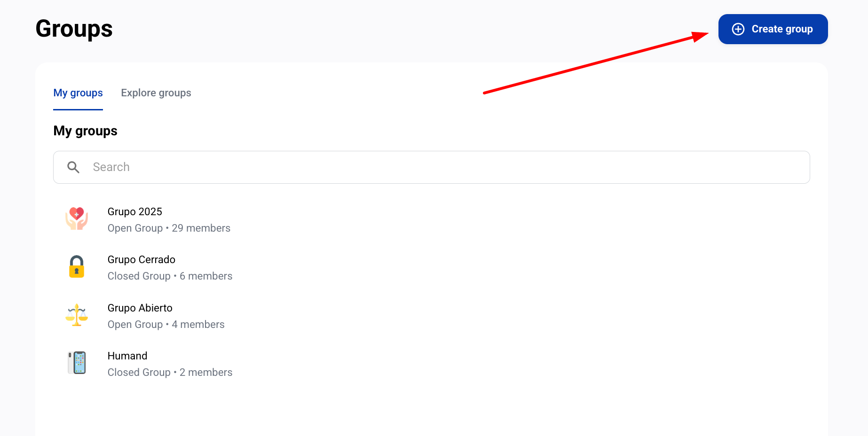Open the Humand group name
868x436 pixels.
point(127,356)
